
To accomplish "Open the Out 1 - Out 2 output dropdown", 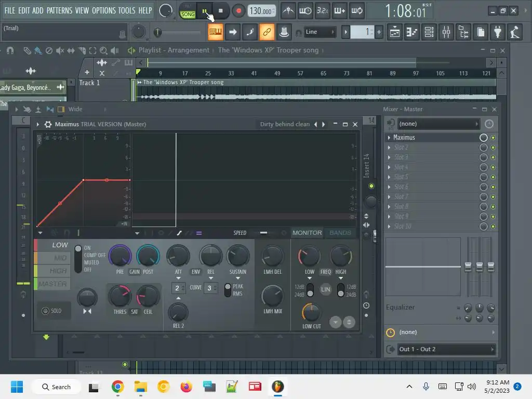I will coord(445,349).
